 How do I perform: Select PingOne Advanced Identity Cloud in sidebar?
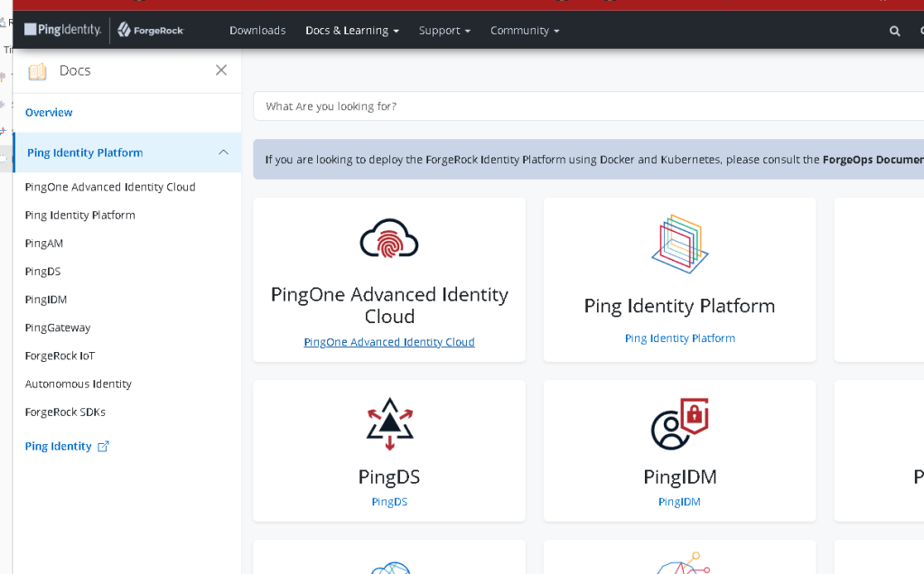coord(110,187)
